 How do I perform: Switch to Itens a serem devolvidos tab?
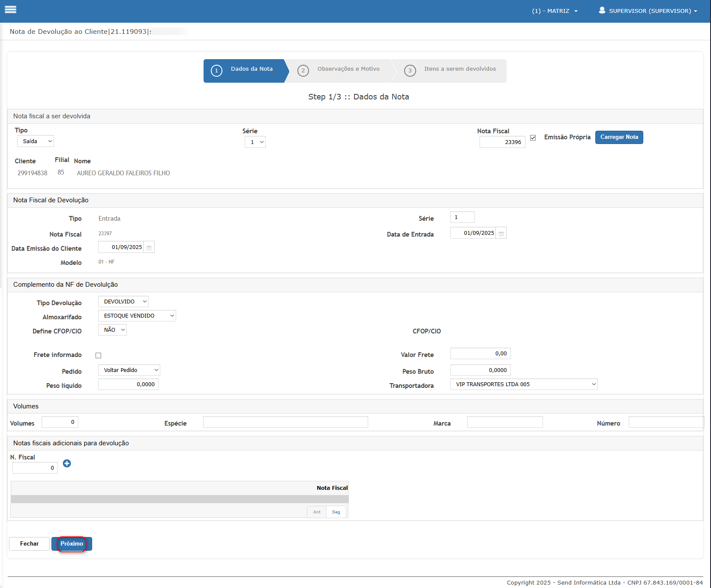point(459,69)
